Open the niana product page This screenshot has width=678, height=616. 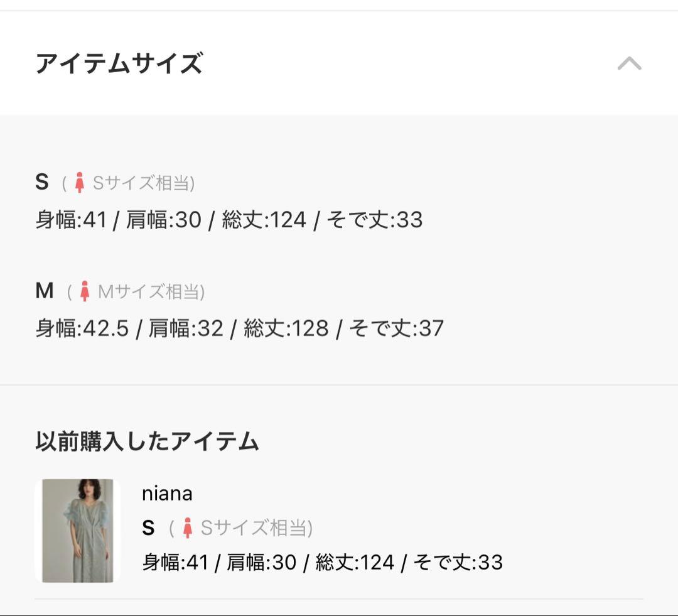point(166,493)
